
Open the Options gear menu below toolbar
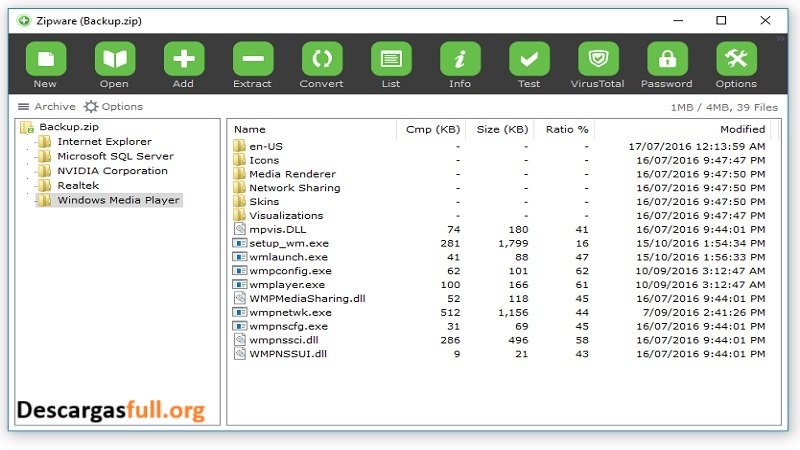113,107
